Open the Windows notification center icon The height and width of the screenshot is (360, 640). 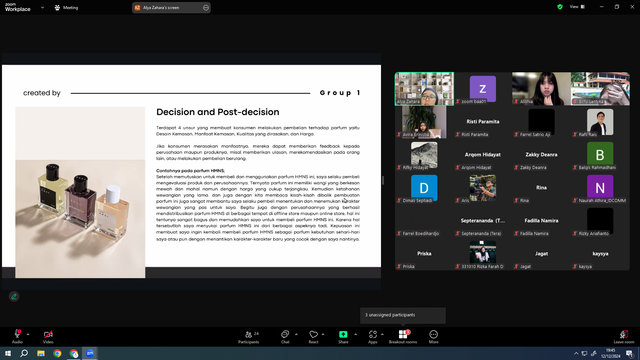(630, 353)
